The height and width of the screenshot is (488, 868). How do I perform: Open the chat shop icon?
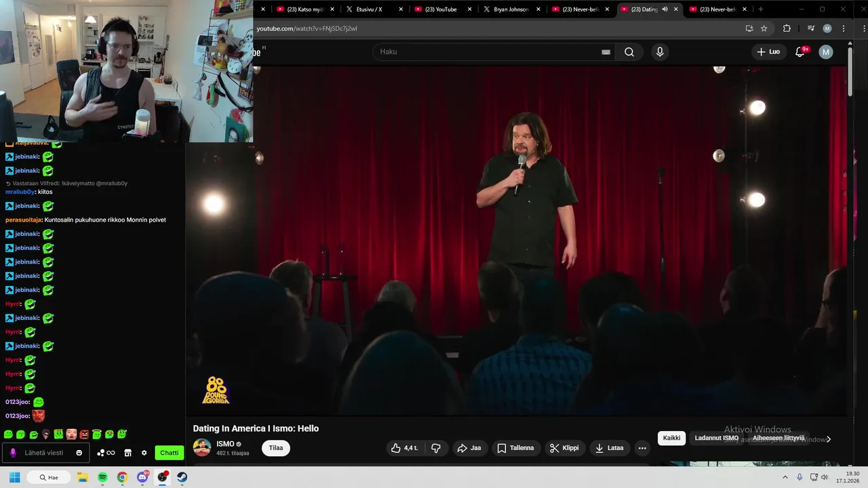127,453
